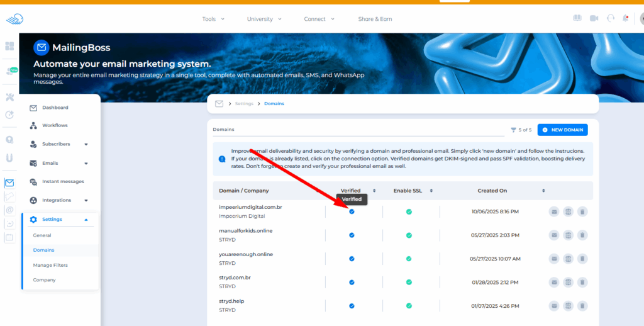Toggle Enable SSL for impeeriumdigital.com.br
The width and height of the screenshot is (644, 326).
coord(409,211)
